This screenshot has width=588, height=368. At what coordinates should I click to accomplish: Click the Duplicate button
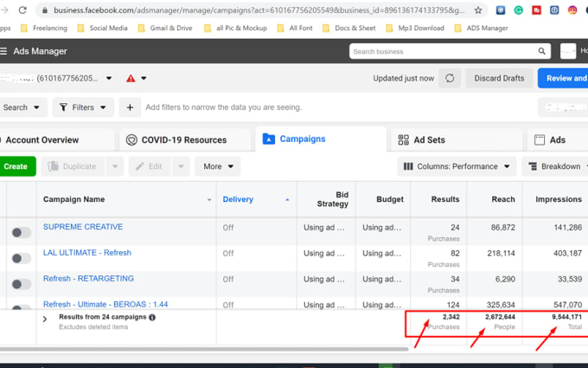(73, 166)
